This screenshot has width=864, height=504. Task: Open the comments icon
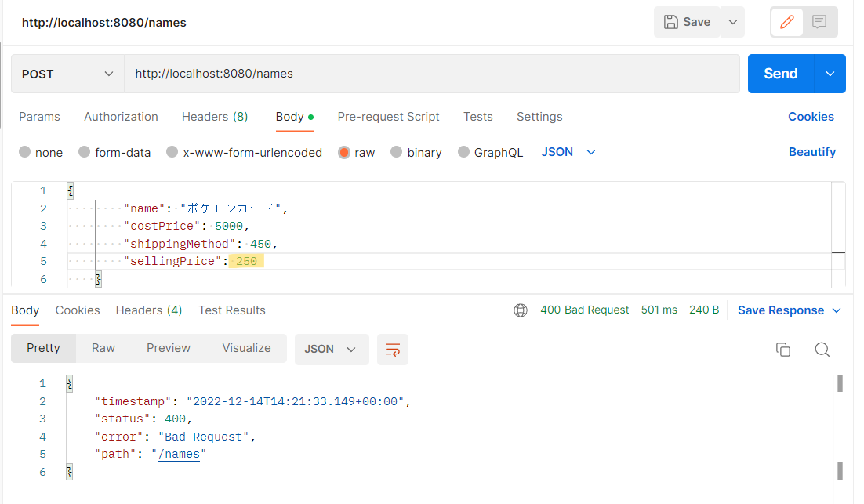pos(819,22)
